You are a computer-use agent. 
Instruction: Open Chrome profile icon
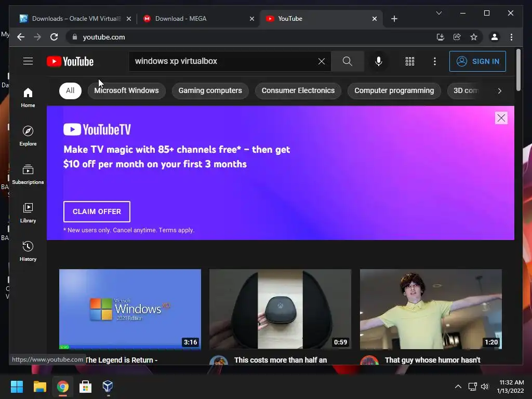pyautogui.click(x=495, y=37)
